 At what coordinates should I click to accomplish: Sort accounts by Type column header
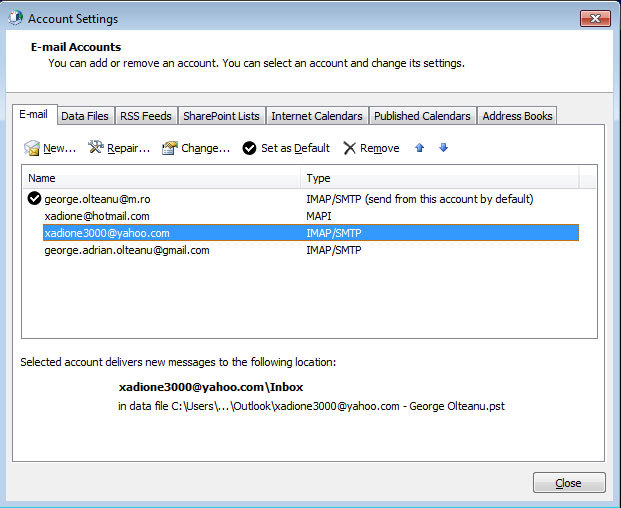pyautogui.click(x=440, y=178)
